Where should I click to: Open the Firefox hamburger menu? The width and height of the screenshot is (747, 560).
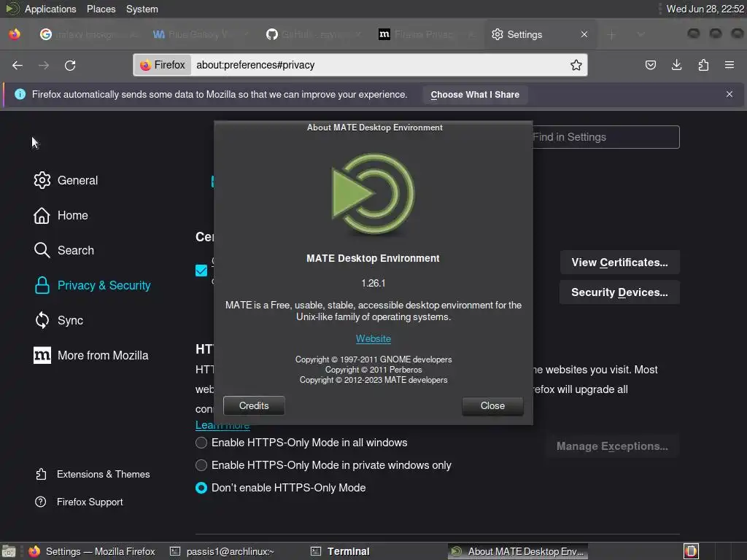[729, 65]
